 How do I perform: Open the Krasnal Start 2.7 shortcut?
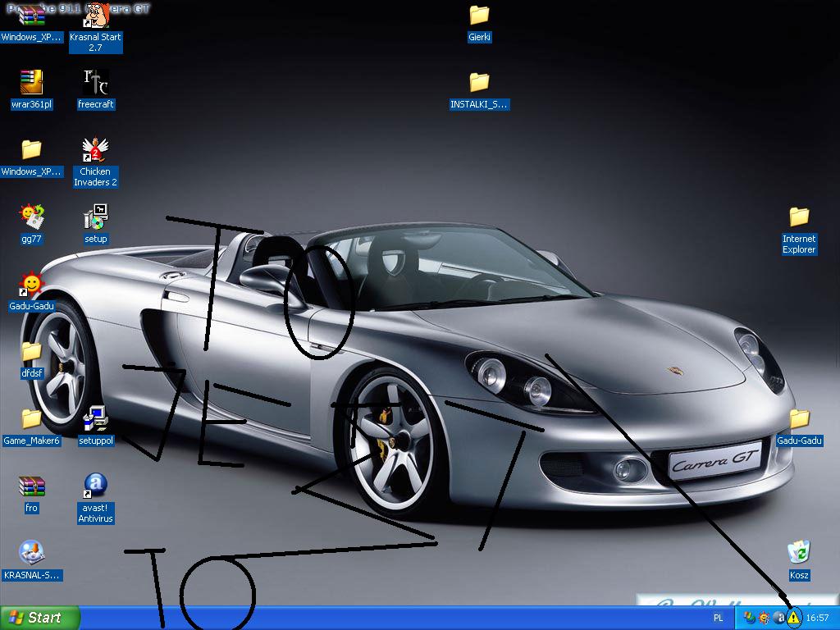pos(96,16)
